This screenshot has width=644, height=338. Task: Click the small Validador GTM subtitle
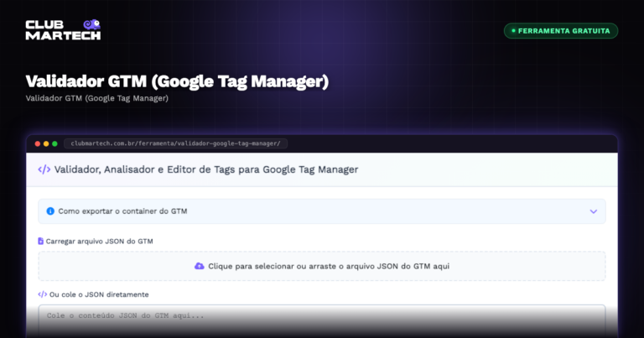point(97,98)
